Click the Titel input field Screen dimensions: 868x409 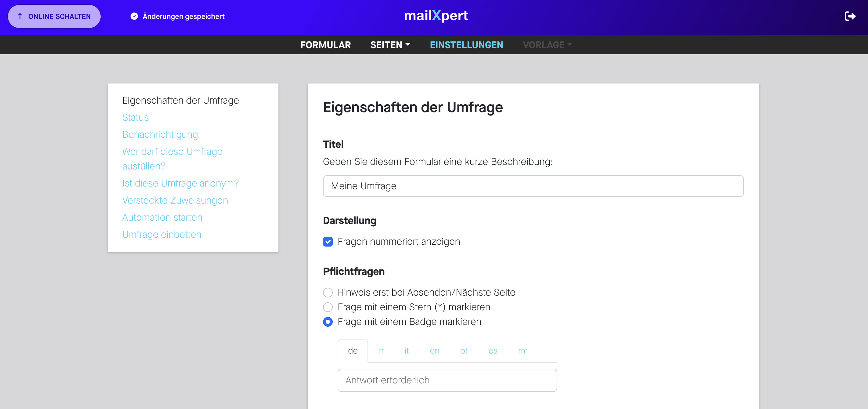(x=533, y=186)
